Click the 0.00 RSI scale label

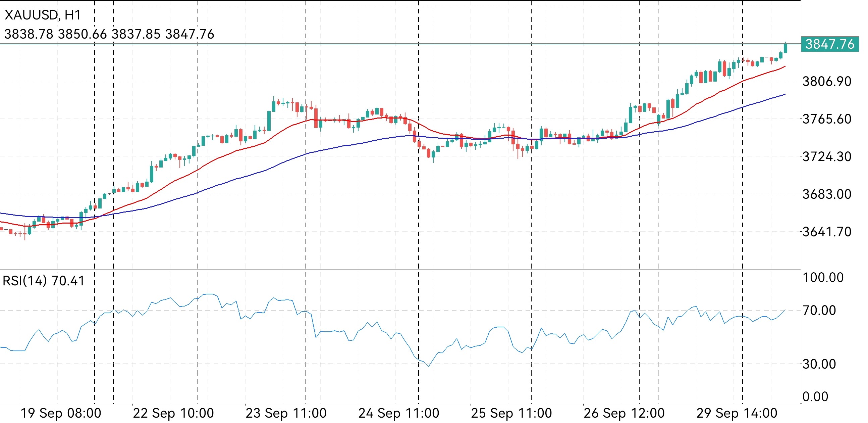(815, 397)
